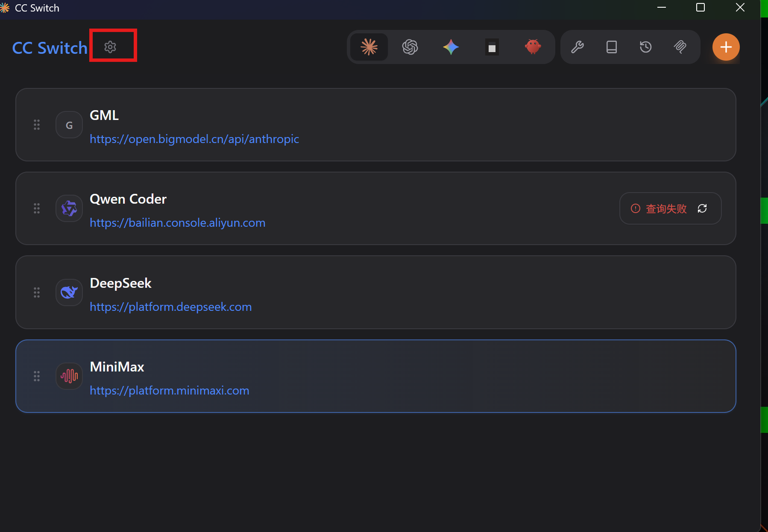Select the white square app tab
This screenshot has width=768, height=532.
click(492, 47)
